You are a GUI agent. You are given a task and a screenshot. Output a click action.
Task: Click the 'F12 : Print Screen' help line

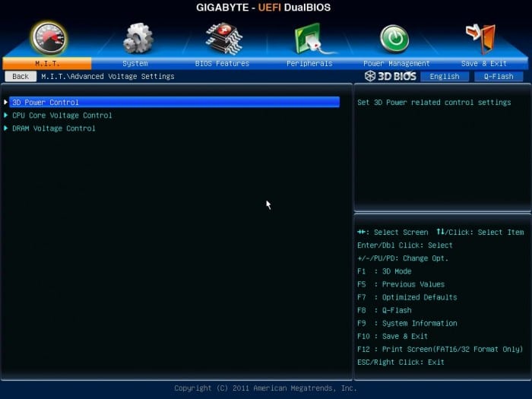[x=440, y=349]
